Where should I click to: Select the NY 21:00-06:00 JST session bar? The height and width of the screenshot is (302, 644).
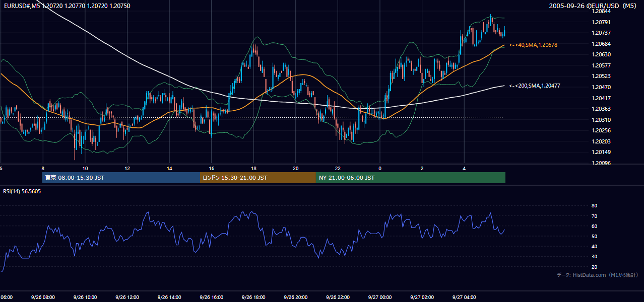tap(411, 178)
